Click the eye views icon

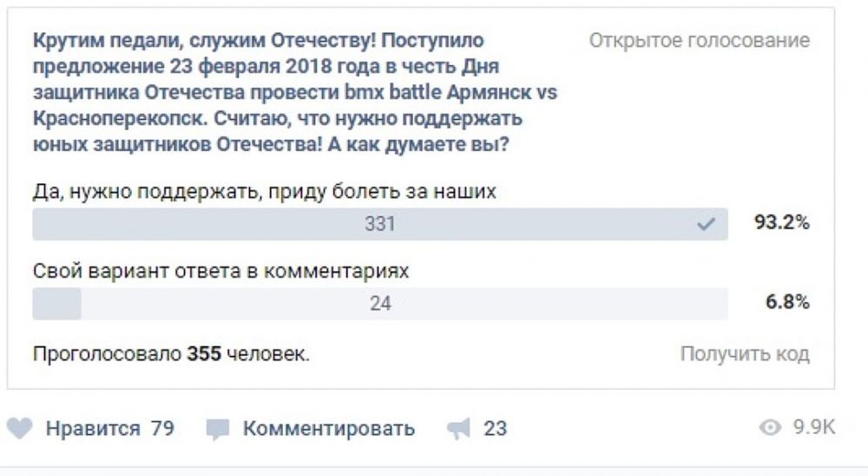click(x=770, y=427)
